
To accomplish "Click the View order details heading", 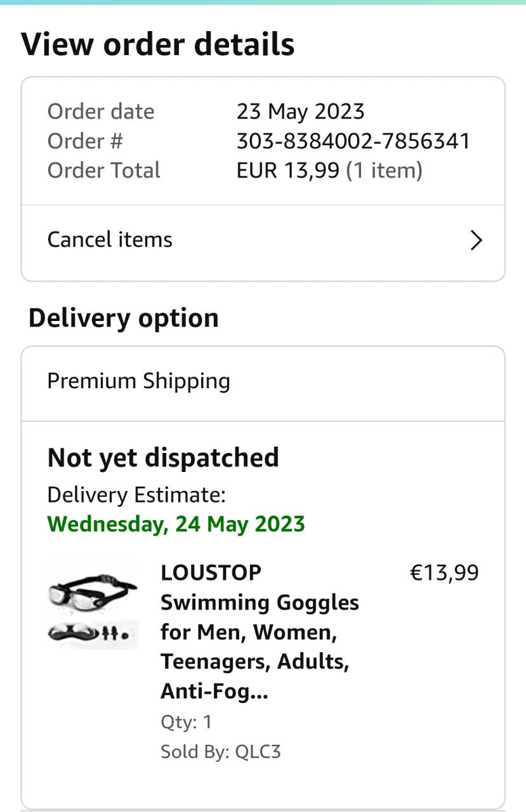I will tap(158, 45).
